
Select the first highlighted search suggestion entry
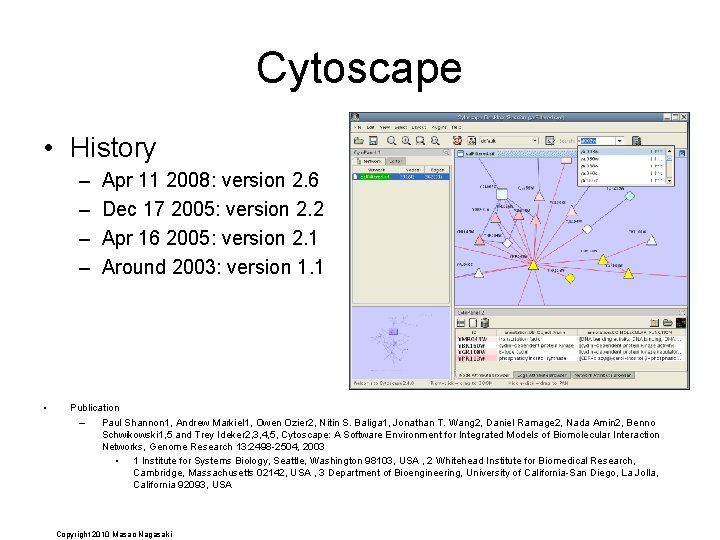pyautogui.click(x=622, y=151)
